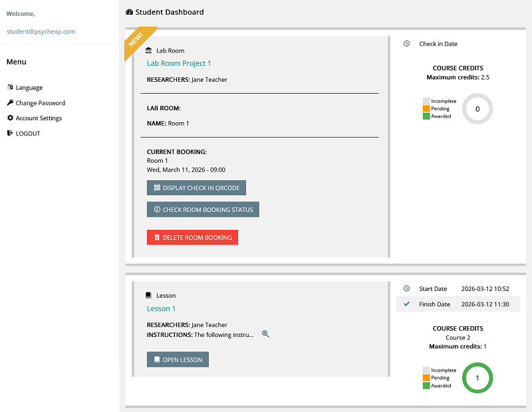Click the NEW! corner ribbon badge
Viewport: 532px width, 412px height.
pos(138,40)
